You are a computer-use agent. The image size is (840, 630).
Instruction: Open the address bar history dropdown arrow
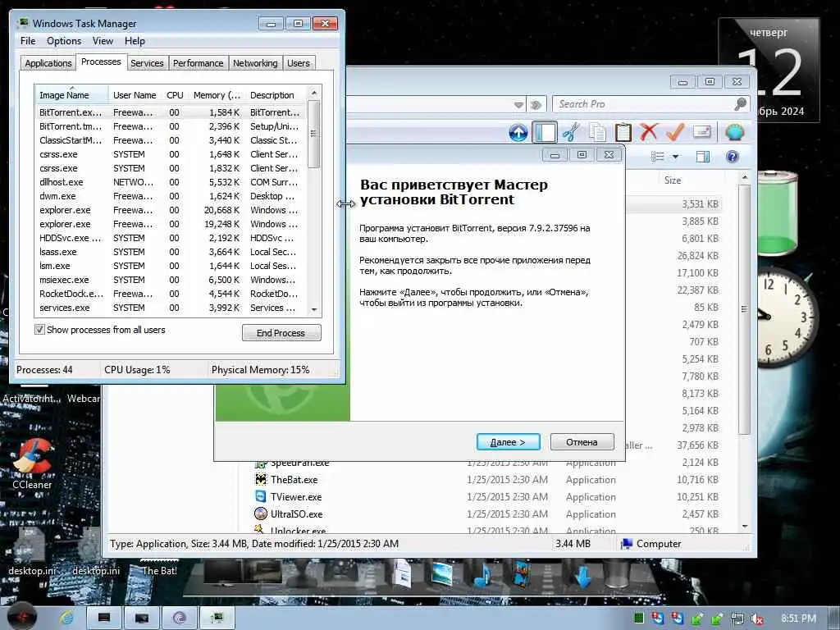[518, 105]
